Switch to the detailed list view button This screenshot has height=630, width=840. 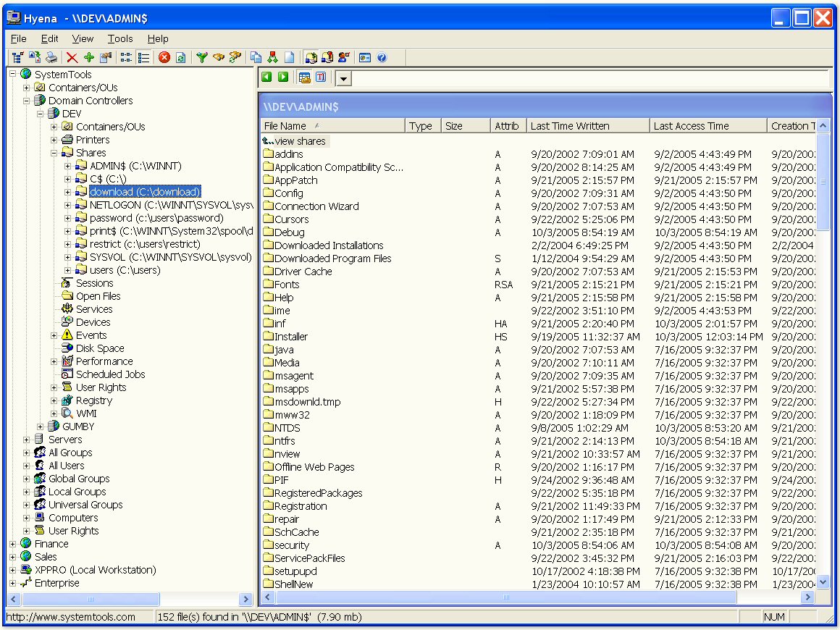point(143,57)
